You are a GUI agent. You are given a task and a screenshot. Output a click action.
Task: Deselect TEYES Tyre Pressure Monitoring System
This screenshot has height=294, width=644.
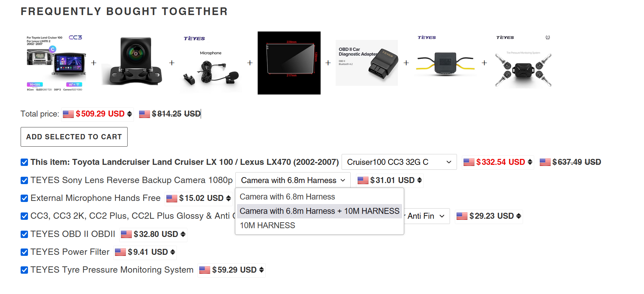coord(24,270)
